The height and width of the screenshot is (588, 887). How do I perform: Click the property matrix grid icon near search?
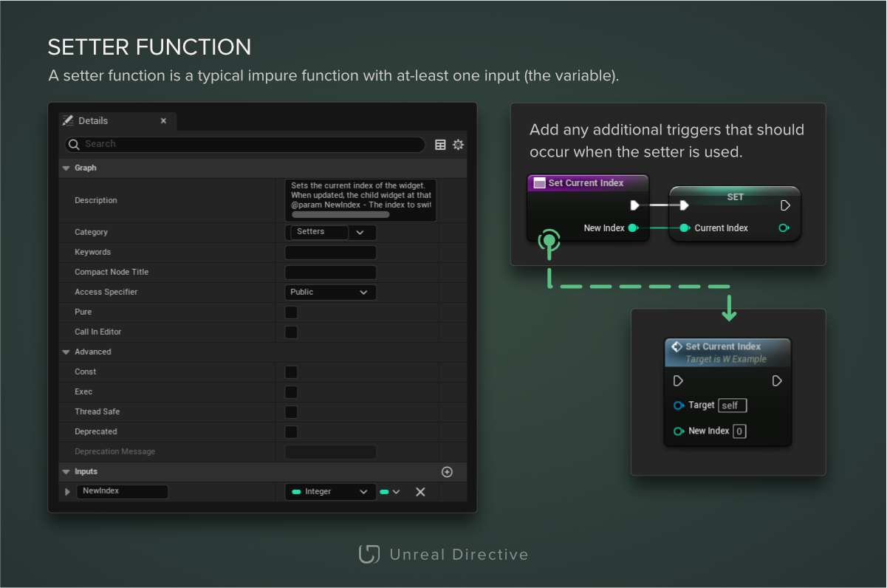click(440, 144)
